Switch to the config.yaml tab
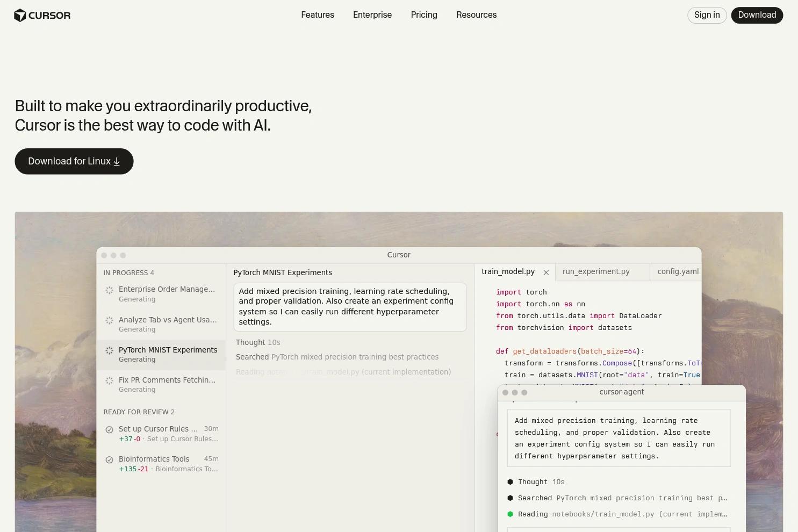Image resolution: width=798 pixels, height=532 pixels. [677, 272]
